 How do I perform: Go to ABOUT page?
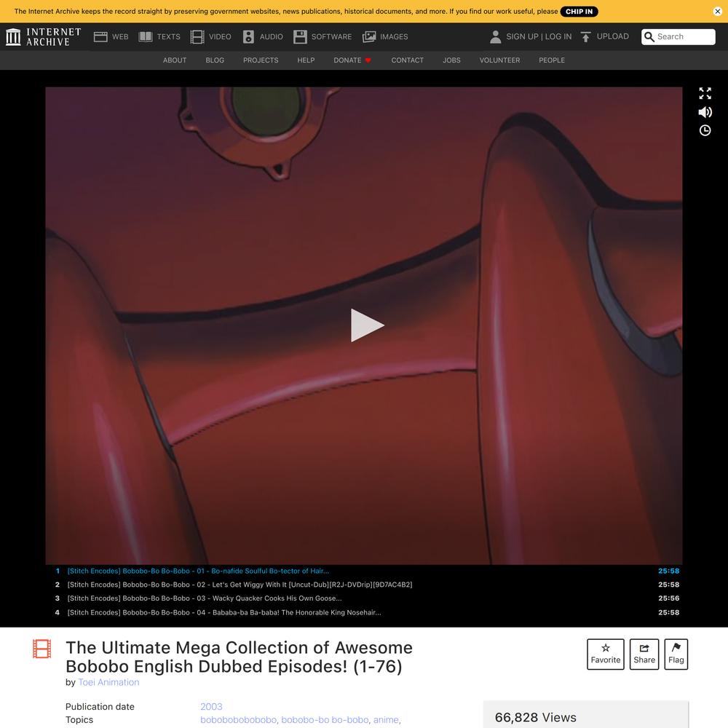coord(175,60)
